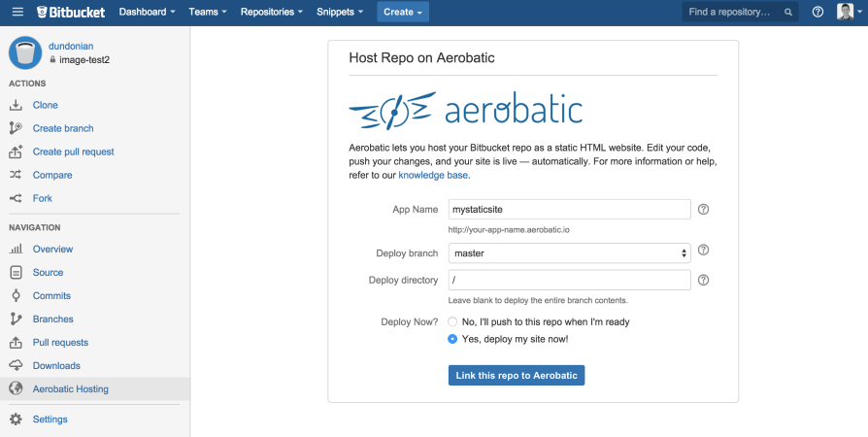Select Aerobatic Hosting in navigation
Image resolution: width=868 pixels, height=437 pixels.
[70, 388]
